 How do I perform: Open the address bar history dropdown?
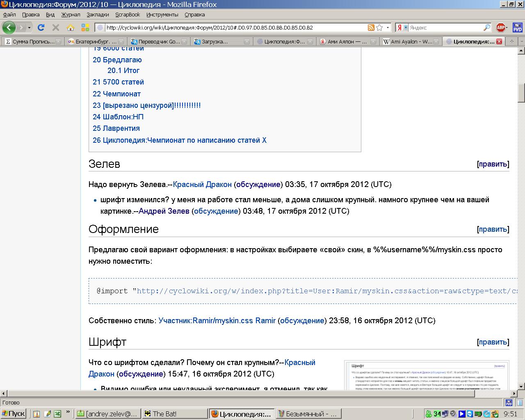388,28
